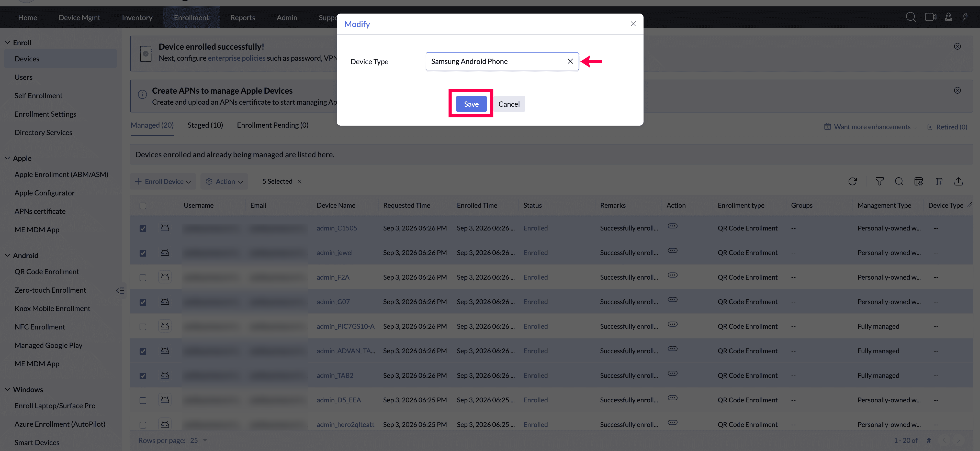This screenshot has height=451, width=980.
Task: Toggle the select-all checkbox in table header
Action: point(143,206)
